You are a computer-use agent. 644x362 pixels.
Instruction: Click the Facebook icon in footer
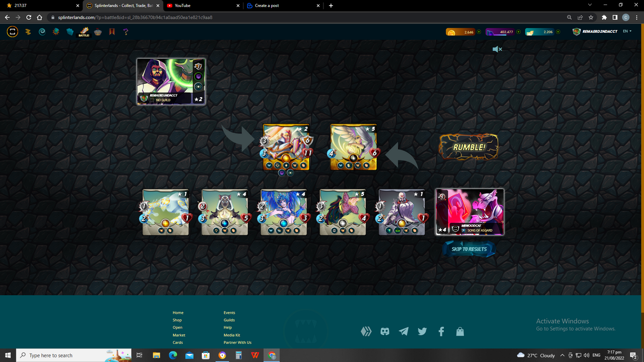pos(441,331)
